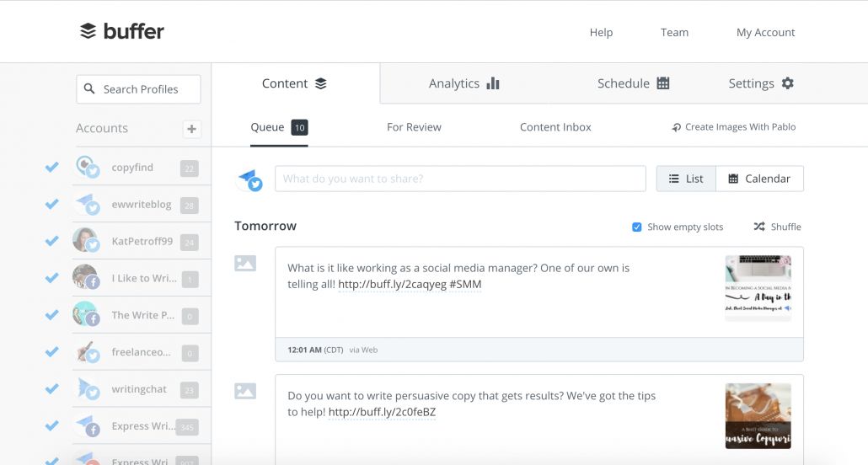Screen dimensions: 868x465
Task: Click the copyfind account name
Action: tap(132, 167)
